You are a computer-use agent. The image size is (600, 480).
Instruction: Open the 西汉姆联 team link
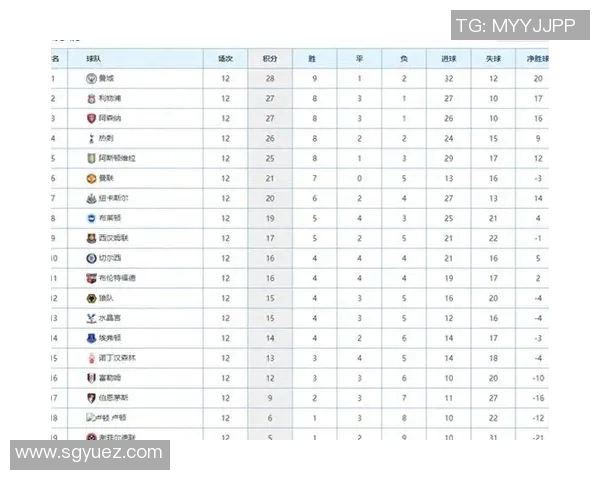pyautogui.click(x=113, y=238)
